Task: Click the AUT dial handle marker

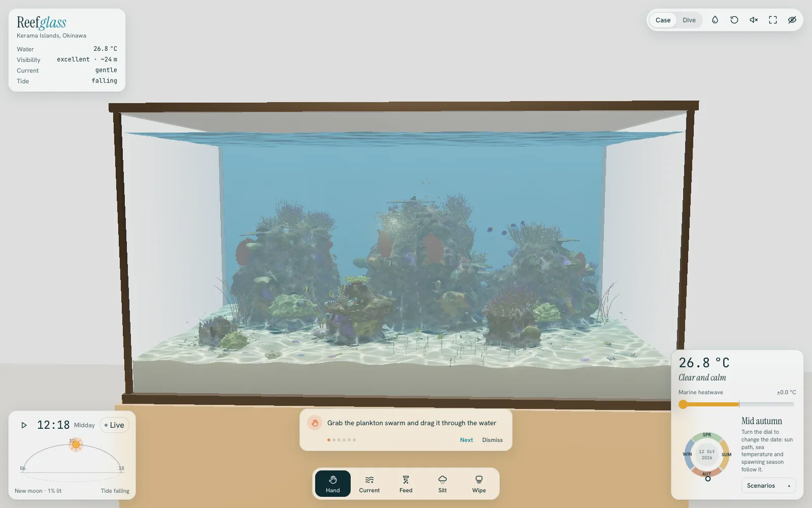Action: [707, 479]
